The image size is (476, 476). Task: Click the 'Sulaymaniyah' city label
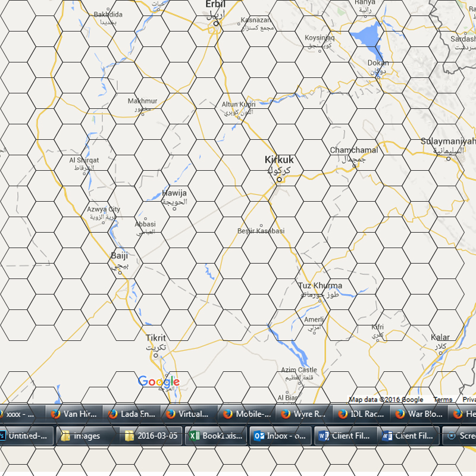[448, 141]
